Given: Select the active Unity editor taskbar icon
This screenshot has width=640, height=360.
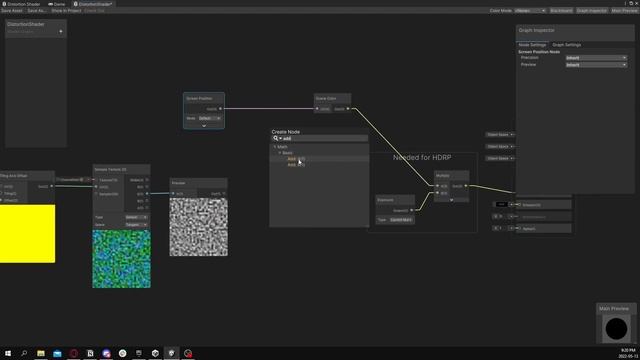Looking at the screenshot, I should click(x=171, y=353).
